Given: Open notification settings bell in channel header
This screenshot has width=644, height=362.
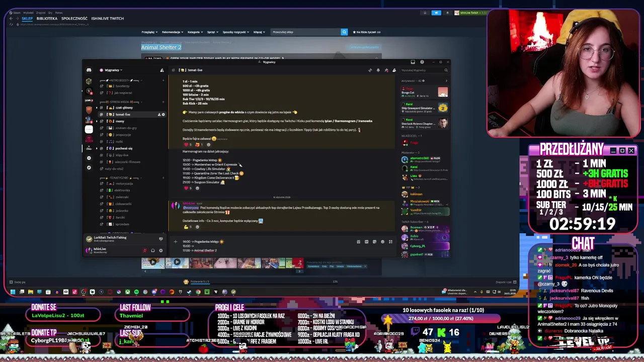Looking at the screenshot, I should tap(378, 70).
